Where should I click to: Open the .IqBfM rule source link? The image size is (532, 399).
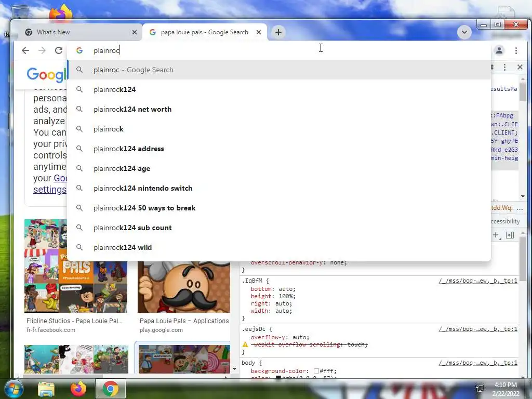coord(478,281)
